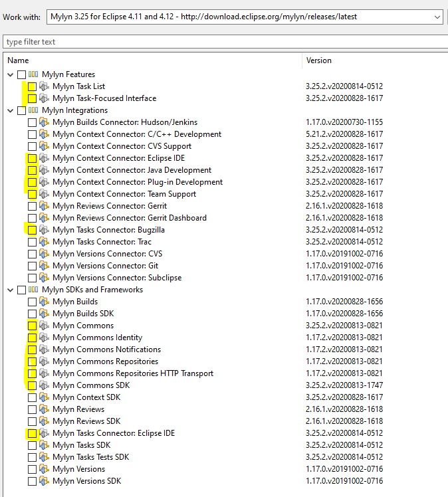Image resolution: width=448 pixels, height=497 pixels.
Task: Click the Java Development connector feature icon
Action: point(44,170)
